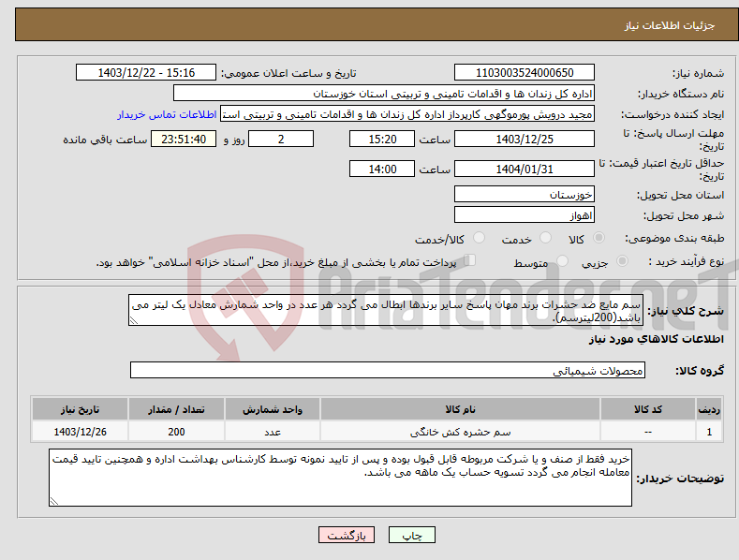Click the response deadline date 1403/12/25

(525, 139)
